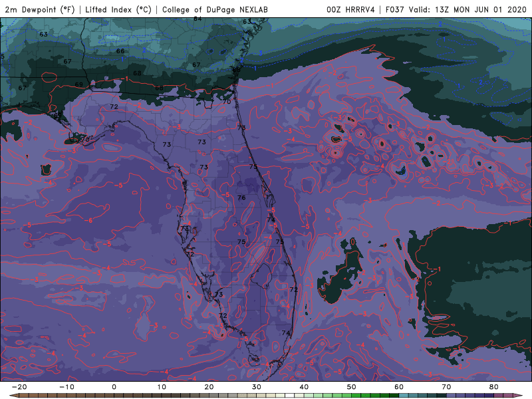Click the 30 label on color scale

257,387
